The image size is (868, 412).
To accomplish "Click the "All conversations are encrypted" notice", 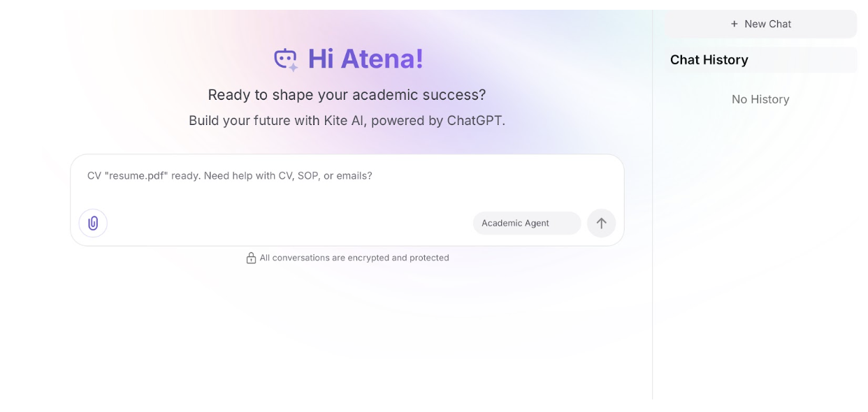I will (x=354, y=258).
